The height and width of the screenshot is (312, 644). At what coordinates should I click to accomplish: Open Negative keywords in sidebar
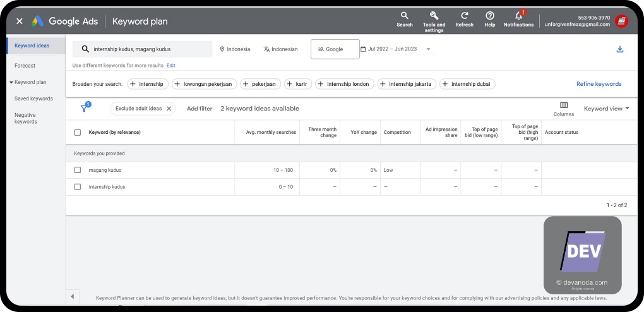(x=25, y=118)
